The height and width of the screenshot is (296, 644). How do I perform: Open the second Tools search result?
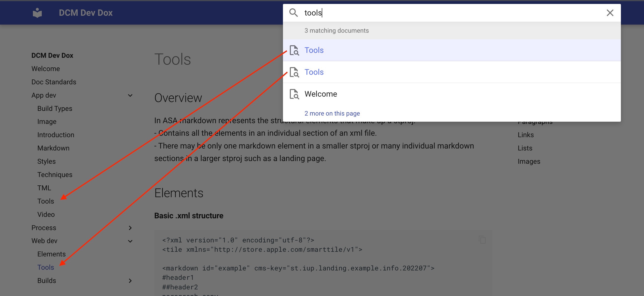pos(452,72)
